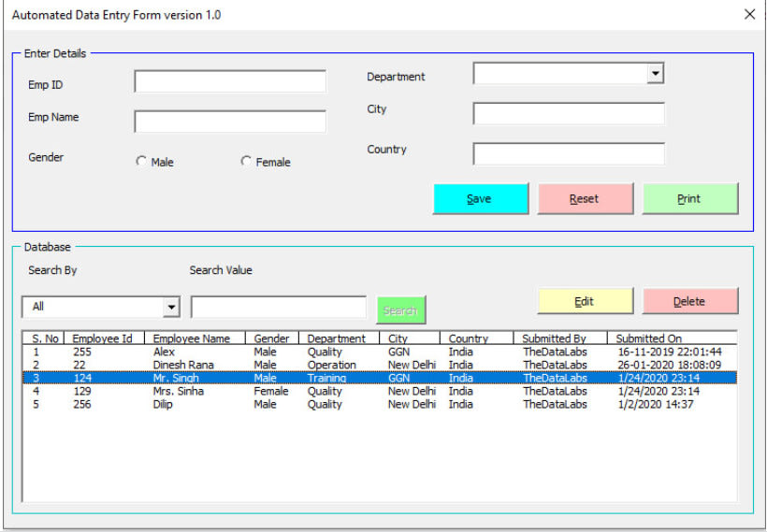Focus the Emp Name text box
Screen dimensions: 767x532
[x=230, y=122]
